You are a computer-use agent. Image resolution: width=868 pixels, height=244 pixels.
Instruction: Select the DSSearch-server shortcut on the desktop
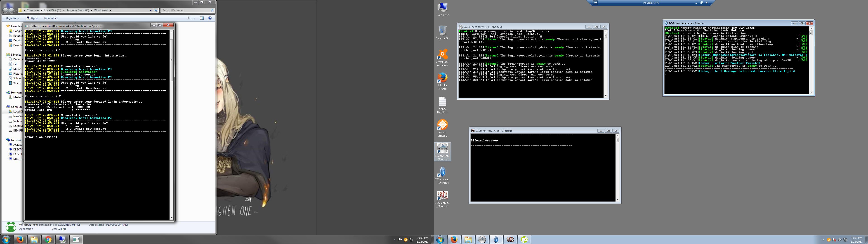click(x=442, y=196)
